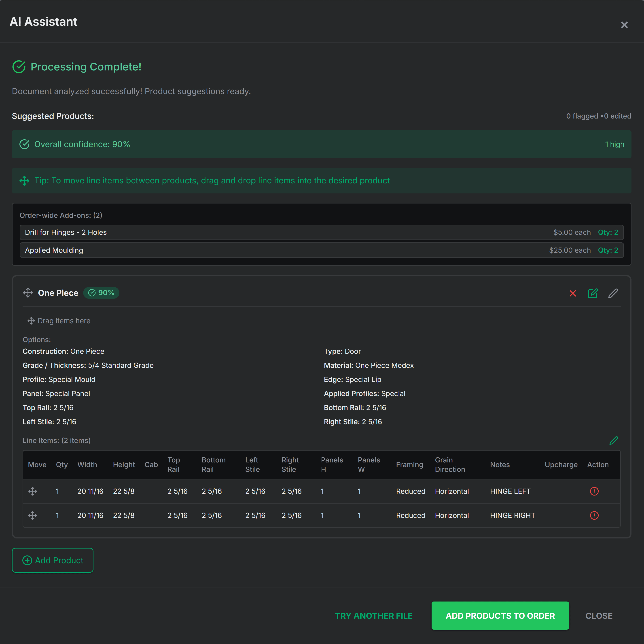Image resolution: width=644 pixels, height=644 pixels.
Task: Click Qty: 2 on Applied Moulding row
Action: 608,250
